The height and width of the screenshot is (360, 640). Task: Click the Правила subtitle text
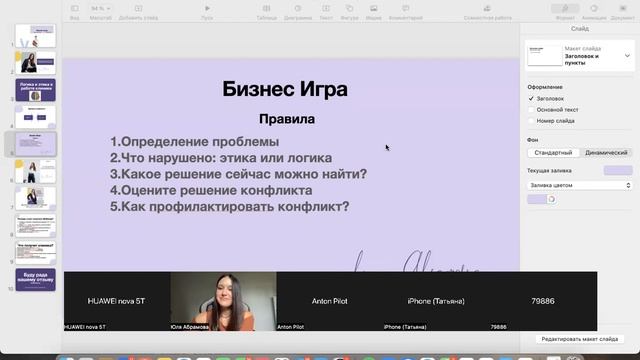(x=287, y=119)
